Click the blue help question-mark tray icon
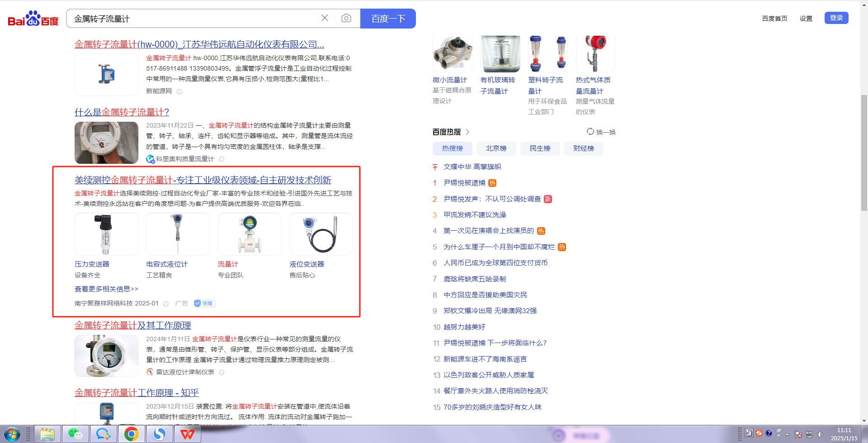 coord(769,433)
